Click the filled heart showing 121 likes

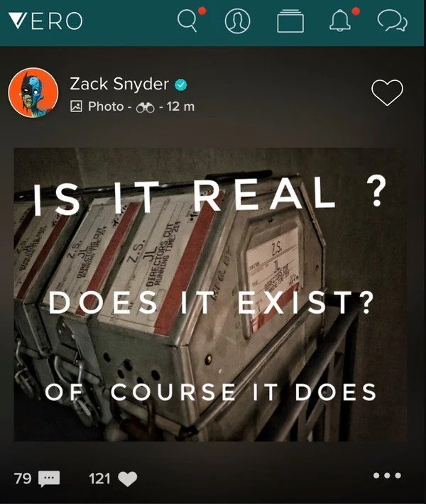tap(128, 478)
